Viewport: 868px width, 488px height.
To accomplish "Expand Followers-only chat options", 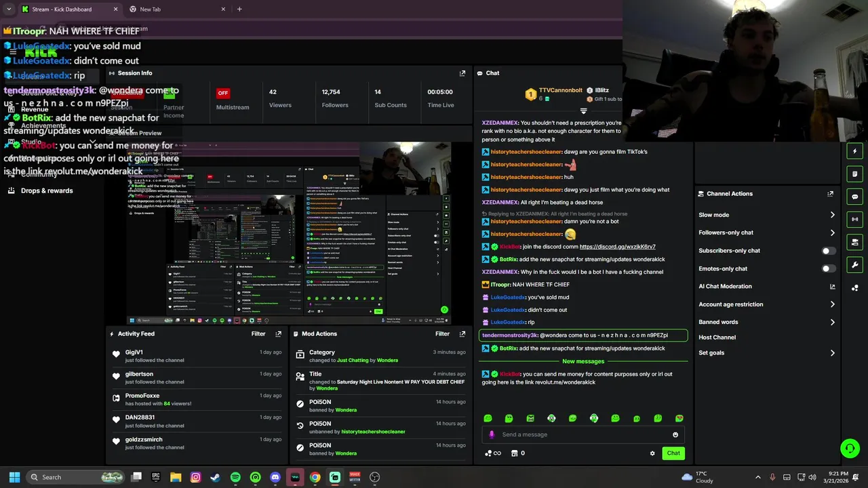I will 832,233.
